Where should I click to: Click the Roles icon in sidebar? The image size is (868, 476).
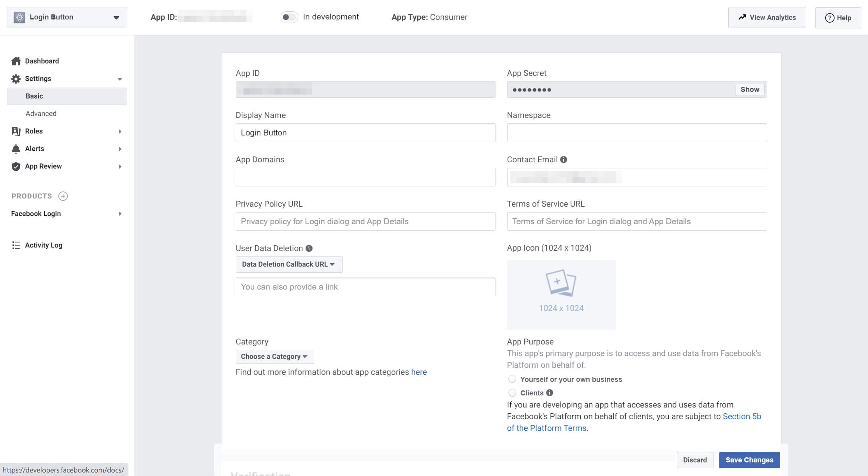click(16, 131)
